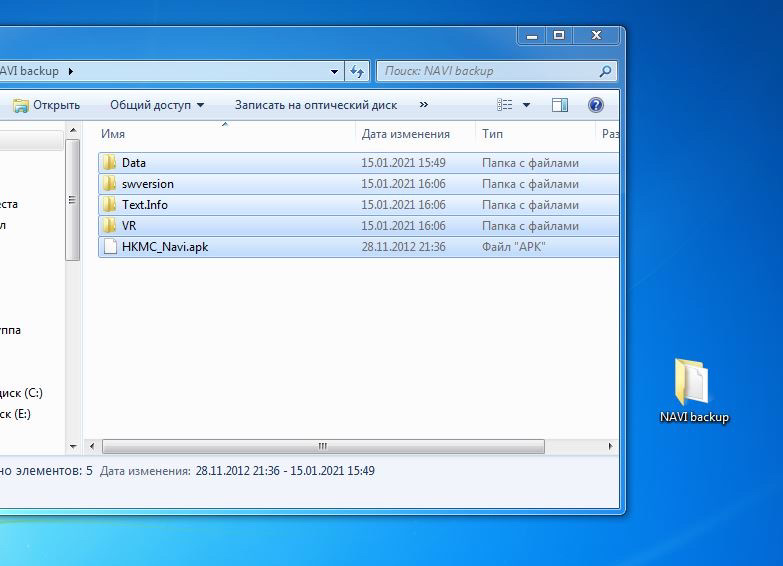Viewport: 783px width, 566px height.
Task: Select the Data folder name
Action: pos(134,163)
